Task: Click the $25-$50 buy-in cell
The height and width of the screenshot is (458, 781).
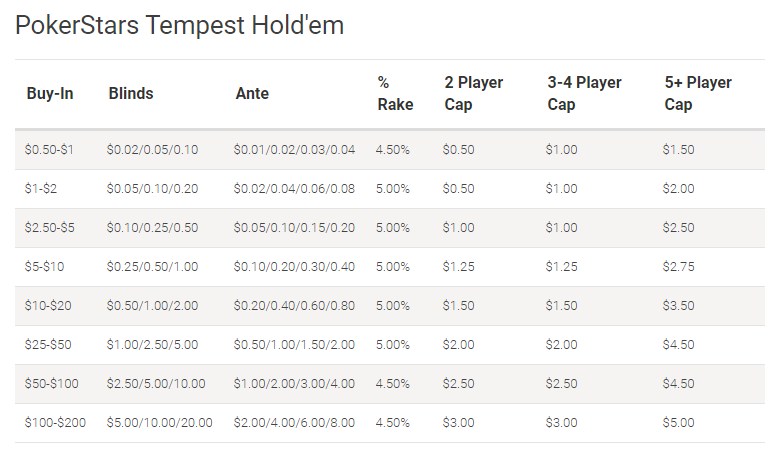Action: (x=48, y=344)
